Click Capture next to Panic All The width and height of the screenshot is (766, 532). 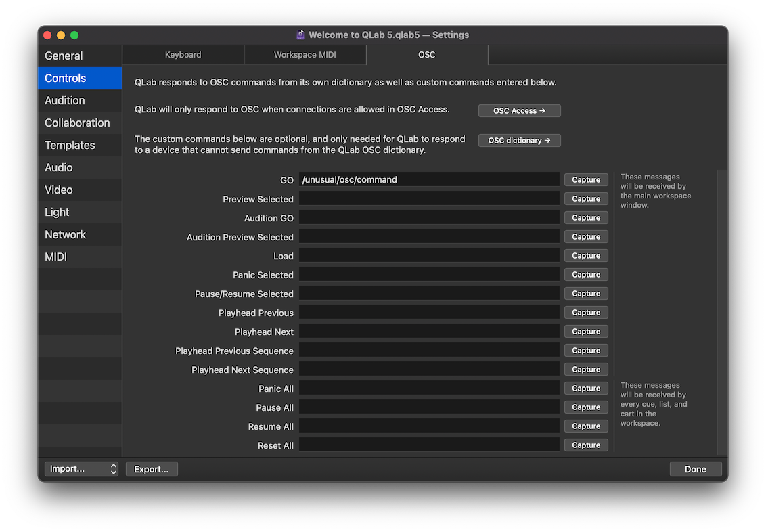pos(586,388)
